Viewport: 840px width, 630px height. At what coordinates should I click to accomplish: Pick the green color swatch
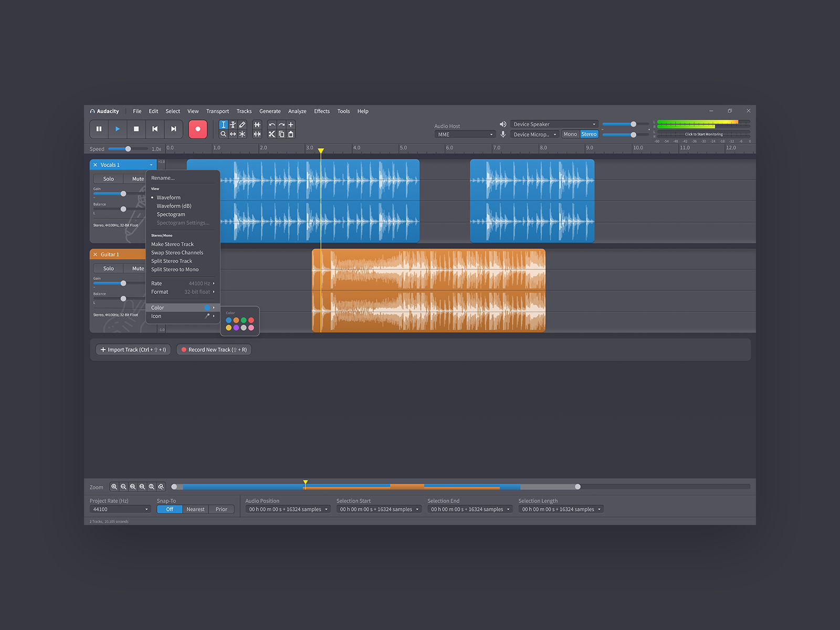(244, 320)
